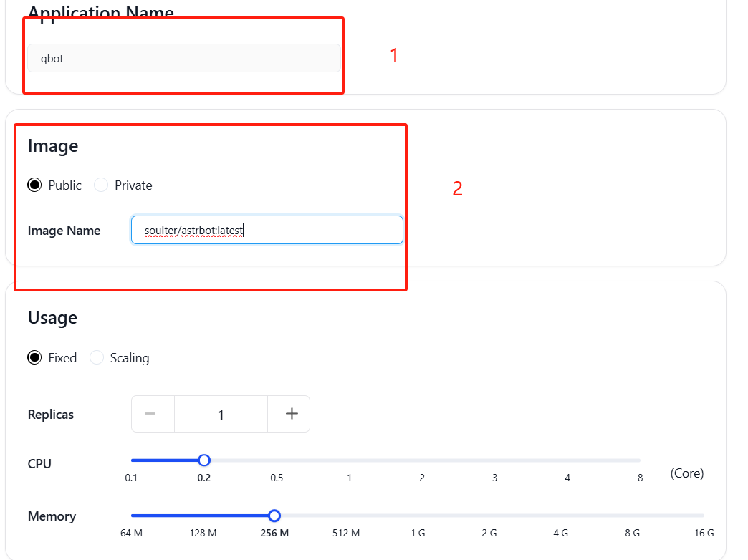
Task: Set Memory slider to 128 M
Action: pyautogui.click(x=203, y=516)
